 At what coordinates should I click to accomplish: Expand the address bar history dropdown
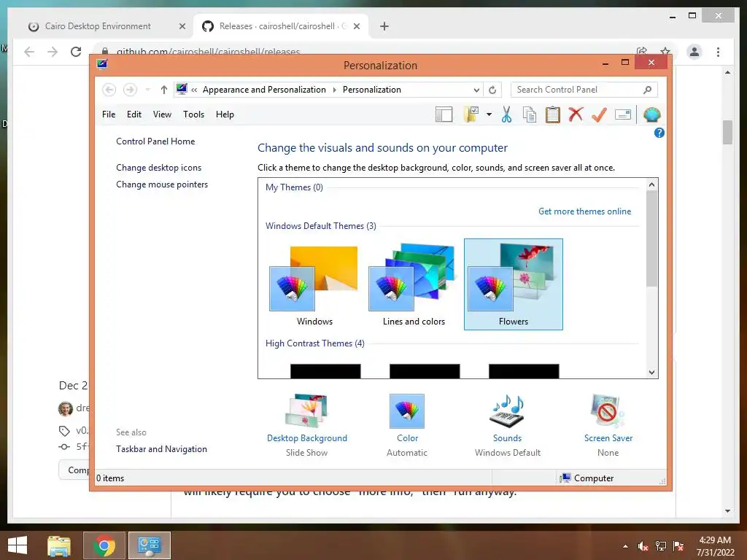(x=476, y=90)
